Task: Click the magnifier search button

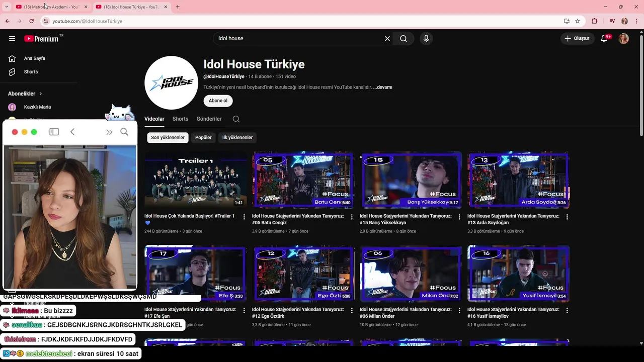Action: (x=404, y=39)
